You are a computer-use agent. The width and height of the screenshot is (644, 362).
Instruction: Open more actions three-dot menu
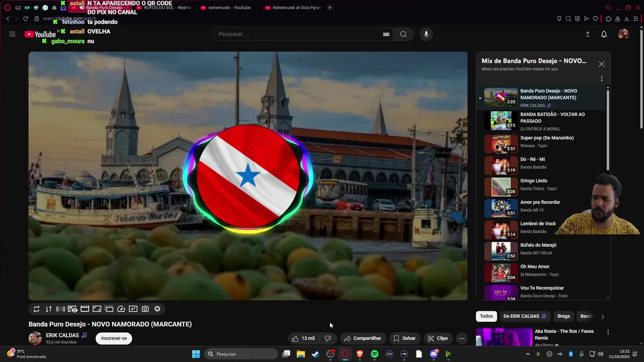[x=461, y=338]
